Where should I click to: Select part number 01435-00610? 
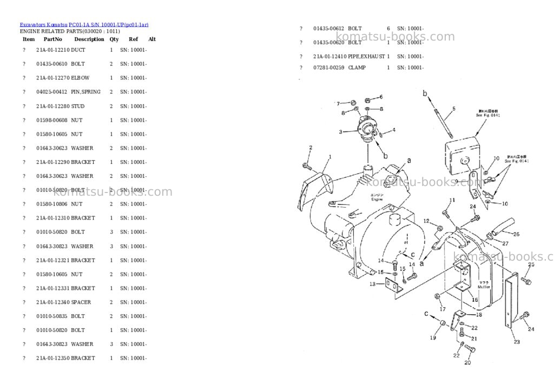tap(52, 64)
